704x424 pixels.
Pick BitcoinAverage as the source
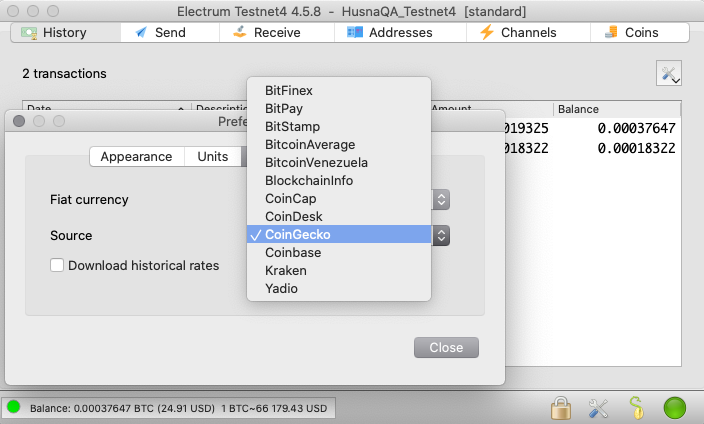(339, 145)
